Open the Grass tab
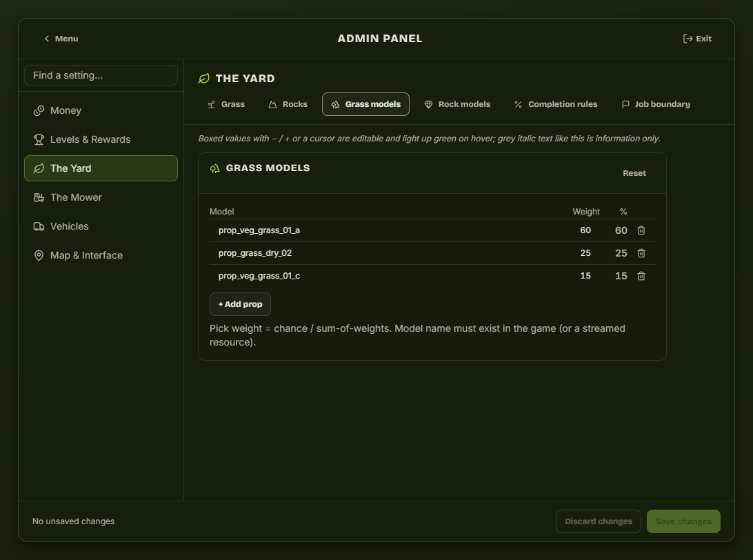This screenshot has width=753, height=560. coord(226,104)
